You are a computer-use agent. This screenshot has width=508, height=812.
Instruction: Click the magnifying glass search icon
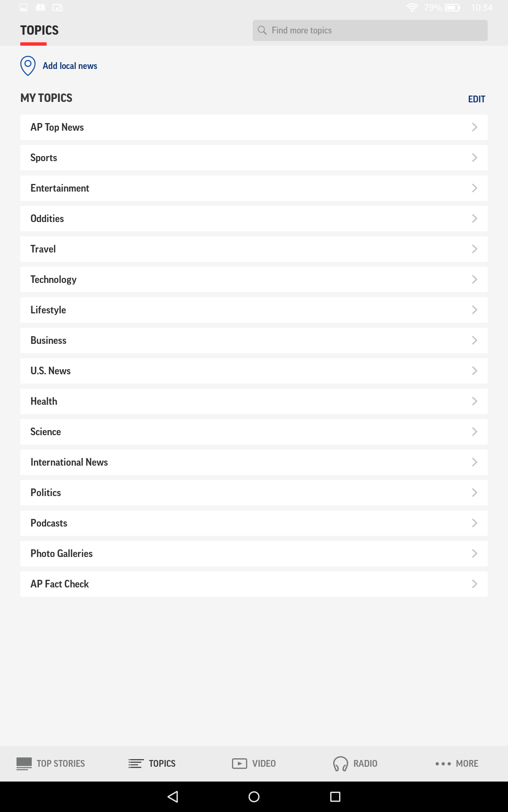click(262, 30)
